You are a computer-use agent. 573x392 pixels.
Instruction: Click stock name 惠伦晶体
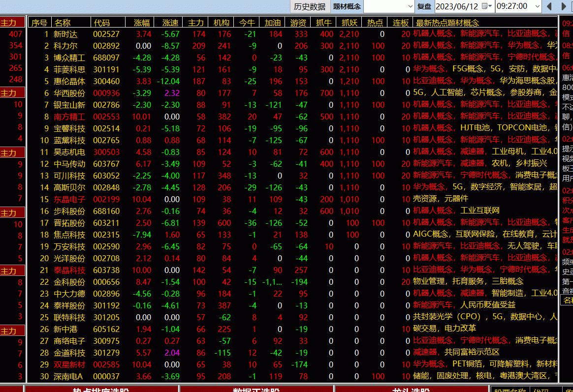[x=69, y=81]
